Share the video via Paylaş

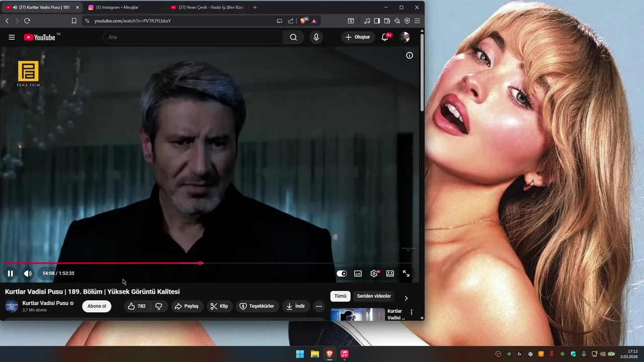(186, 306)
